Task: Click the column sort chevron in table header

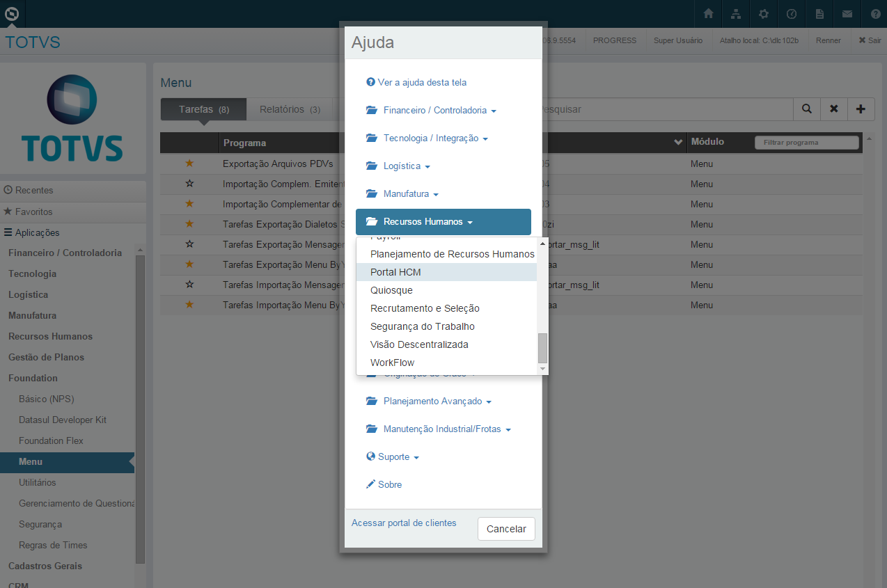Action: point(678,142)
